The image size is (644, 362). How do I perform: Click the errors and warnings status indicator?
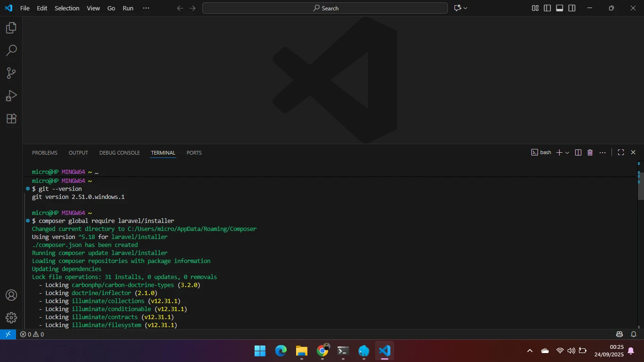point(32,334)
